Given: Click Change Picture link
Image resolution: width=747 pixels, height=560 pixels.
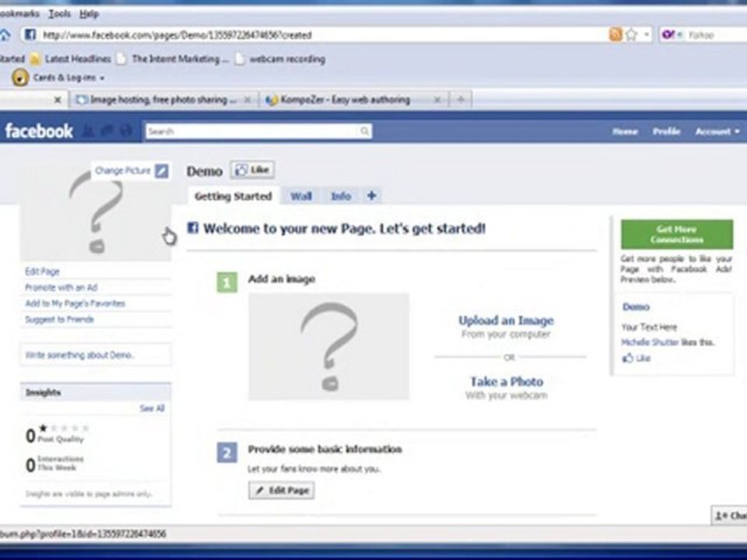Looking at the screenshot, I should click(x=122, y=170).
